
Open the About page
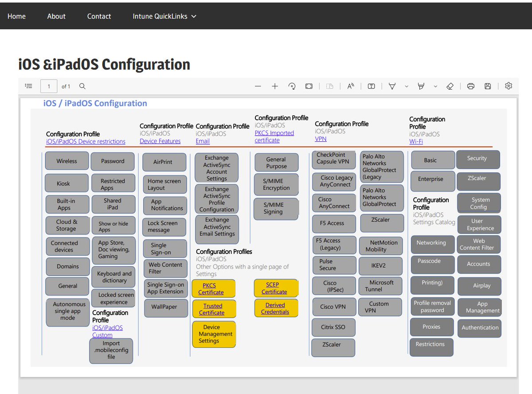(56, 16)
